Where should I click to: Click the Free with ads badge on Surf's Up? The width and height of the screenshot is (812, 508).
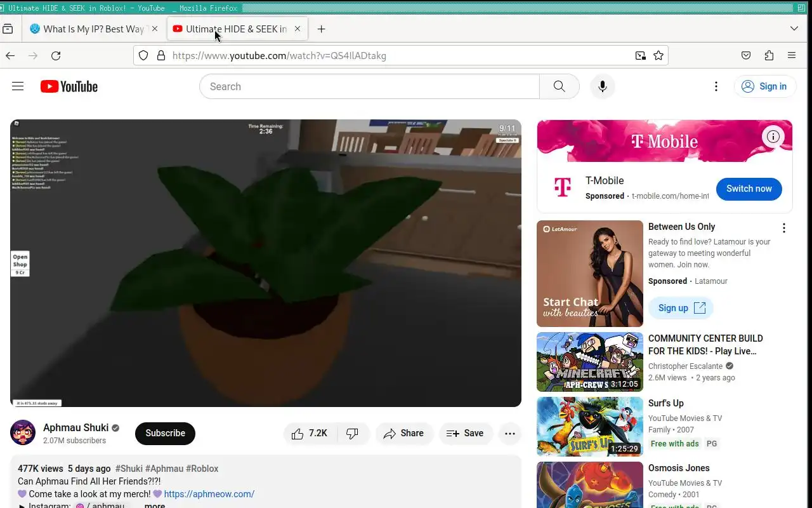[675, 444]
